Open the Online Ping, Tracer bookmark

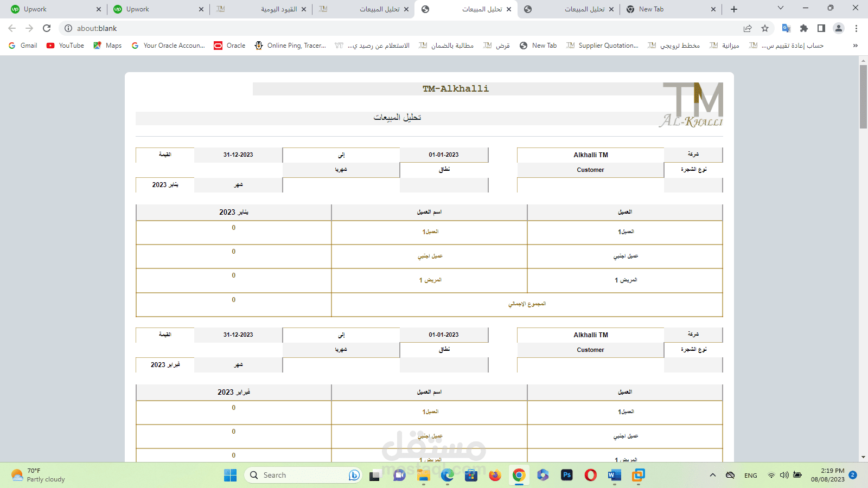(x=290, y=46)
